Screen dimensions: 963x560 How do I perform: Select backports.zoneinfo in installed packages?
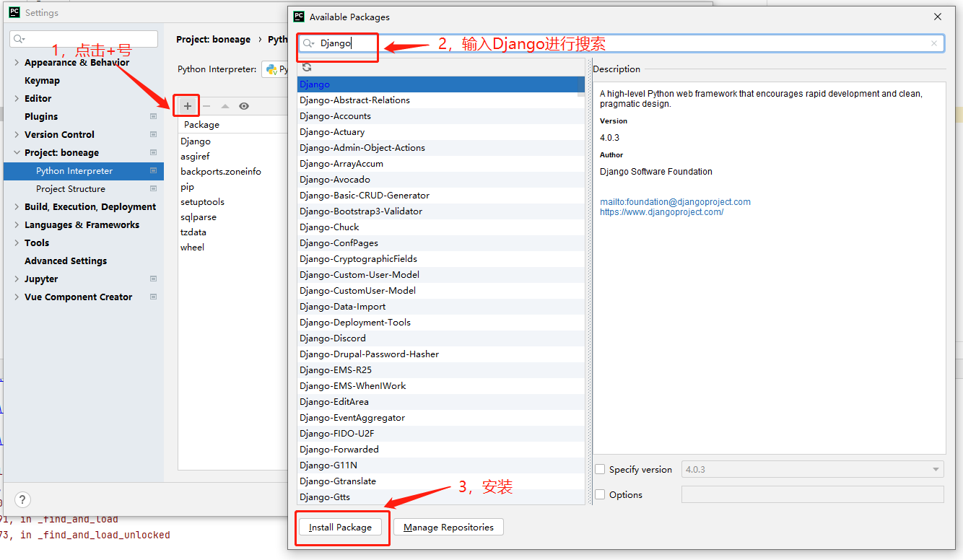(x=221, y=172)
